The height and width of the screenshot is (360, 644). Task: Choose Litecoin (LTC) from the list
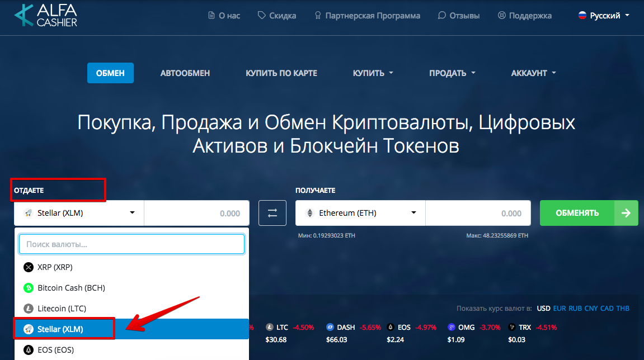coord(132,308)
